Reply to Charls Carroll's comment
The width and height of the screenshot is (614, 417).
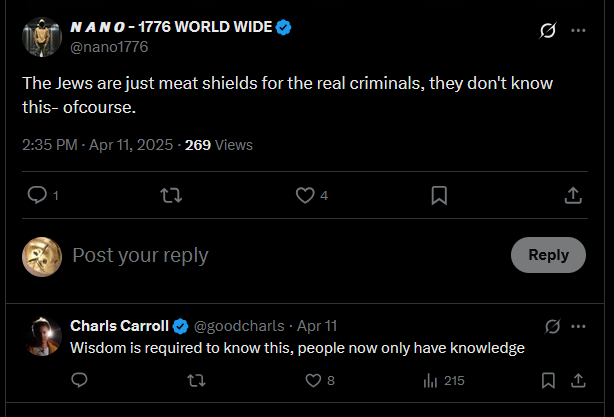pyautogui.click(x=80, y=380)
